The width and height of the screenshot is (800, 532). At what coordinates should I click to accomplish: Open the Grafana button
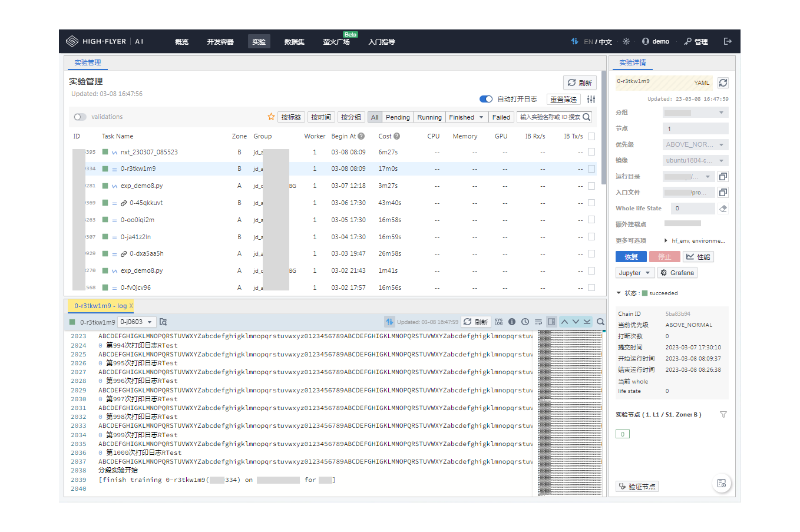(677, 273)
